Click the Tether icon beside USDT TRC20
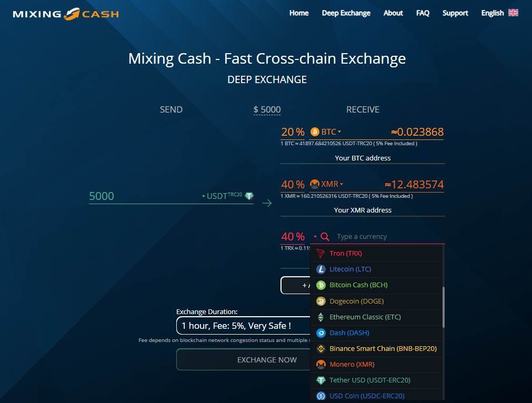Image resolution: width=532 pixels, height=403 pixels. 249,196
